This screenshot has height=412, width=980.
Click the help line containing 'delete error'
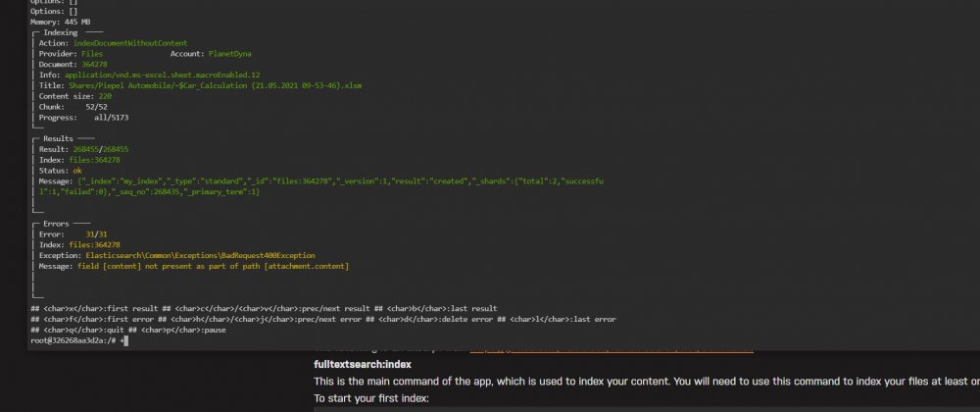(x=323, y=320)
